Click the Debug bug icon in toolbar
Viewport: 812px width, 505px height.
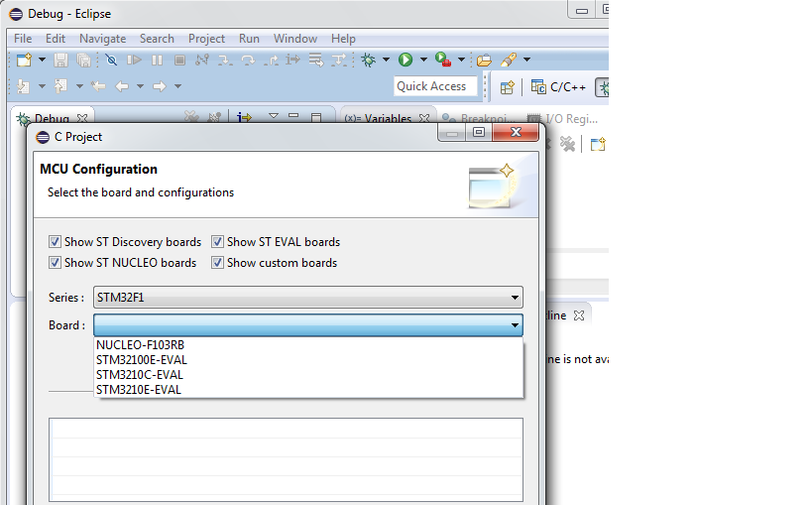pos(369,61)
